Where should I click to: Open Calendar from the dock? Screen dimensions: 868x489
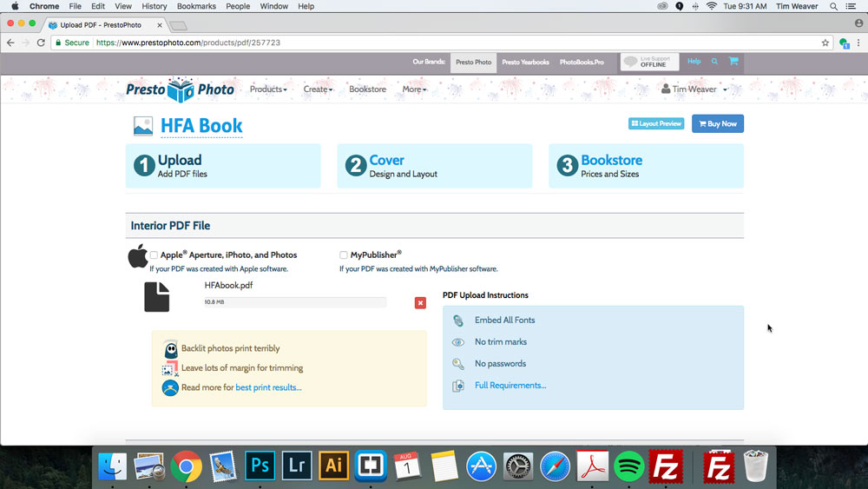click(407, 466)
